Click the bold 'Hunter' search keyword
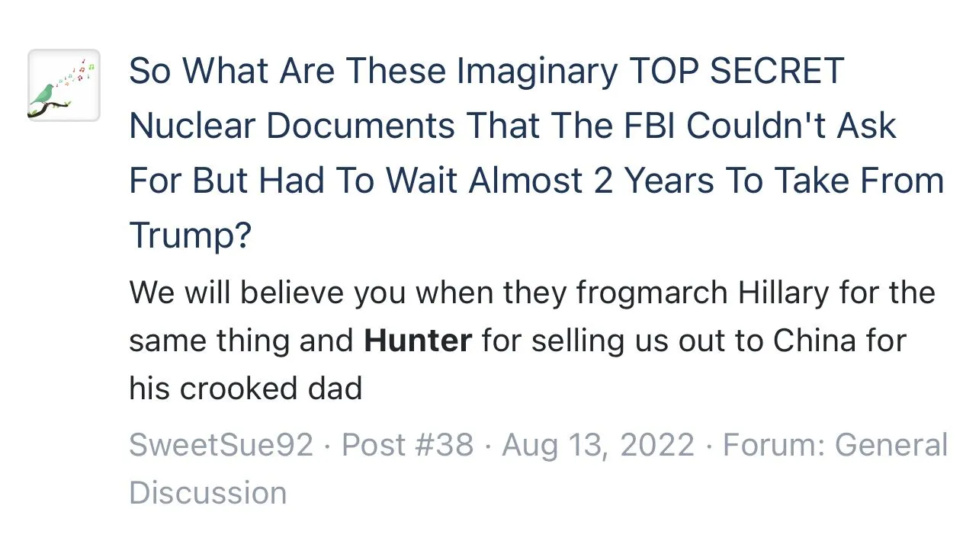979x560 pixels. tap(418, 341)
